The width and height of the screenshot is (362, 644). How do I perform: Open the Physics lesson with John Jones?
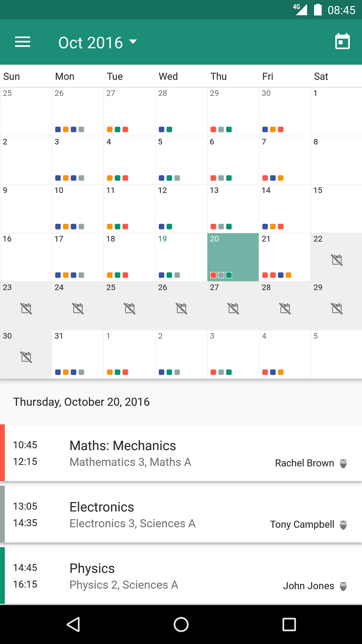181,575
